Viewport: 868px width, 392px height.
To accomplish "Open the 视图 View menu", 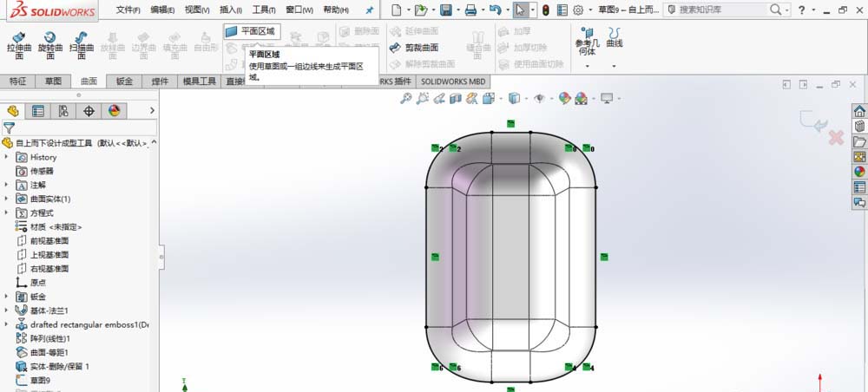I will (196, 10).
